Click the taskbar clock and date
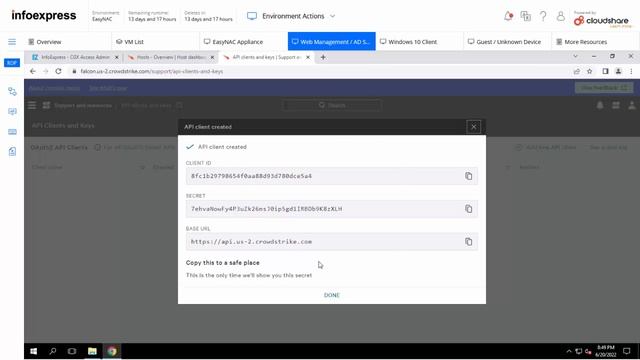The height and width of the screenshot is (360, 640). tap(606, 351)
